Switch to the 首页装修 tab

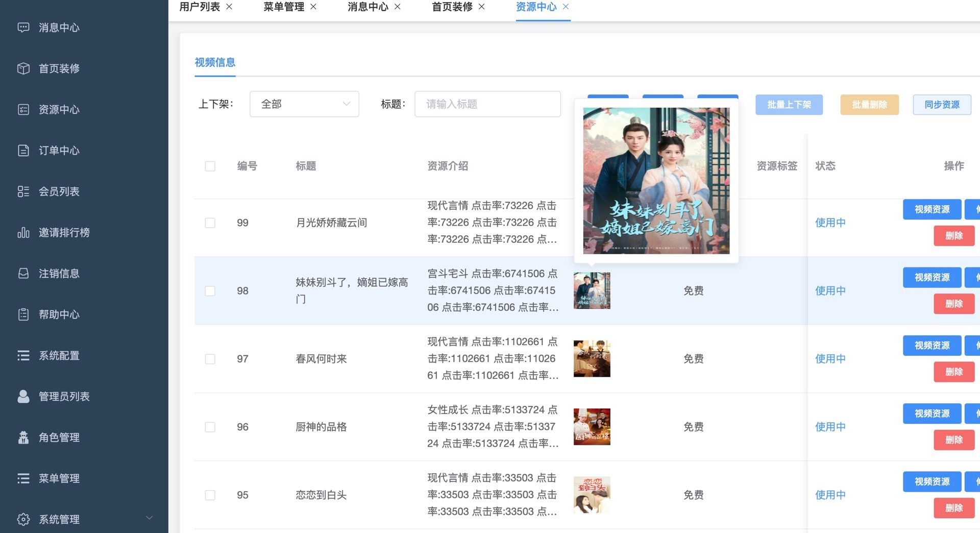pos(452,7)
